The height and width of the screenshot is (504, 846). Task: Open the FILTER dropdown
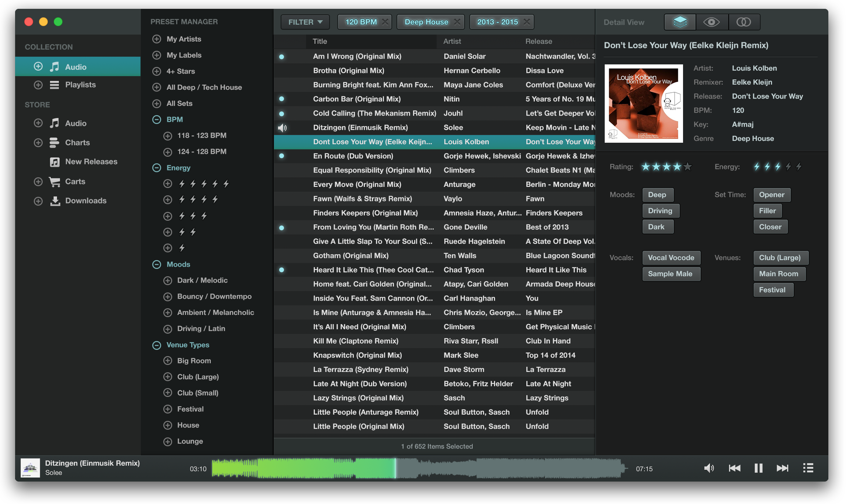click(305, 22)
